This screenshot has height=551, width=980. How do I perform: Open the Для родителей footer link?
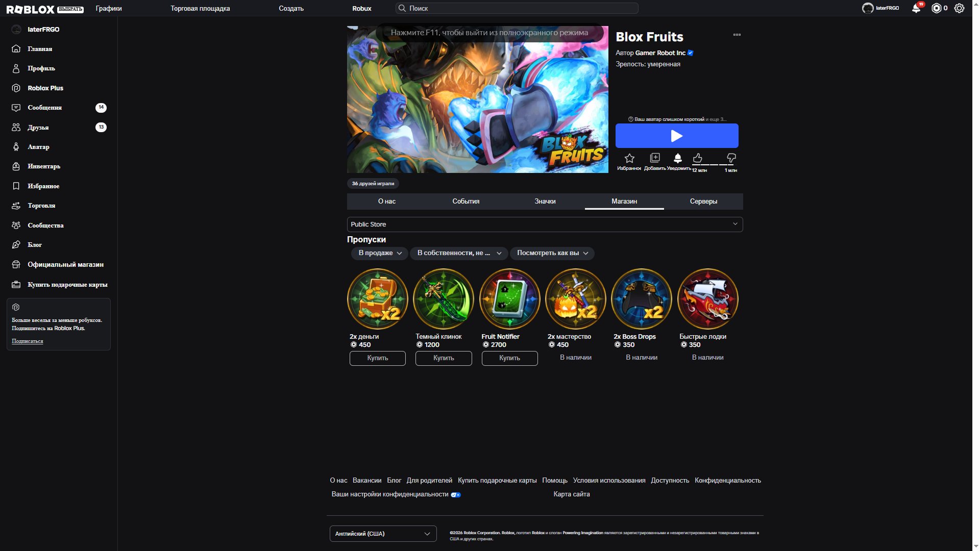click(429, 481)
